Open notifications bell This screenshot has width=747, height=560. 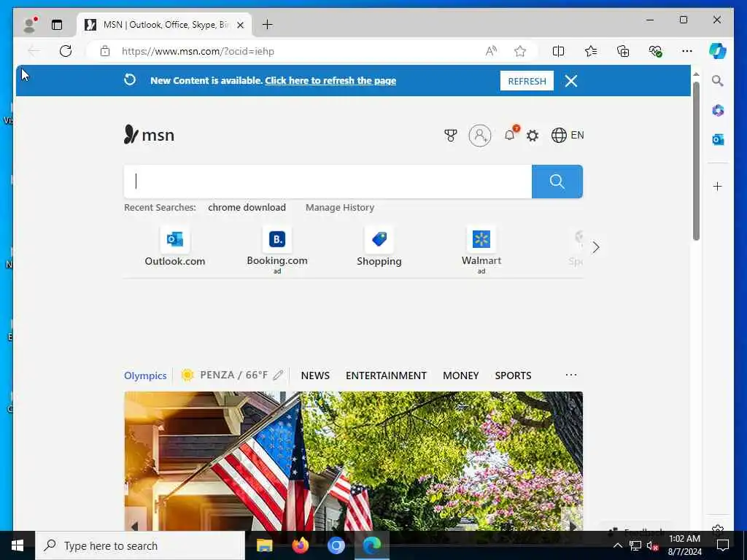coord(509,135)
